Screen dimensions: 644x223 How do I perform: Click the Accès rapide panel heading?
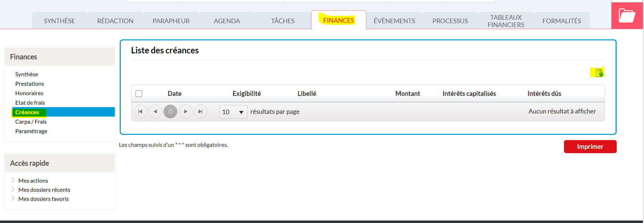click(29, 163)
